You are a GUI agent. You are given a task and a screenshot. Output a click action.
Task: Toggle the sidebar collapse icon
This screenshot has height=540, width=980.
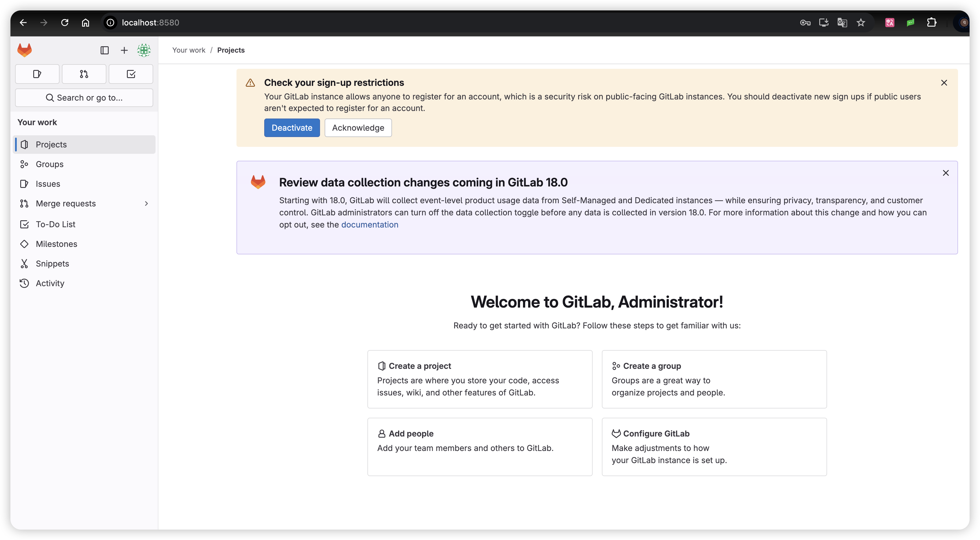[x=105, y=50]
